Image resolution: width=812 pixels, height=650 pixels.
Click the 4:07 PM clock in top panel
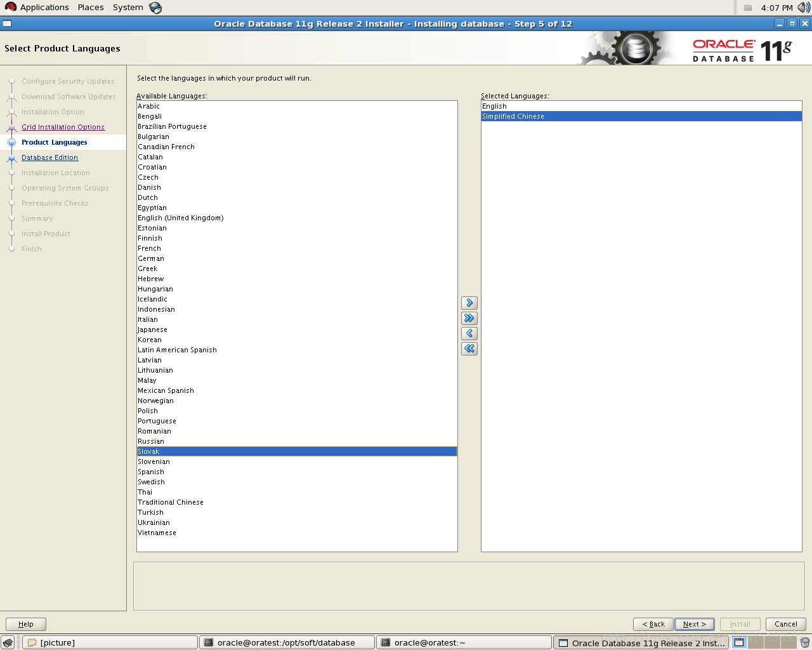(776, 8)
